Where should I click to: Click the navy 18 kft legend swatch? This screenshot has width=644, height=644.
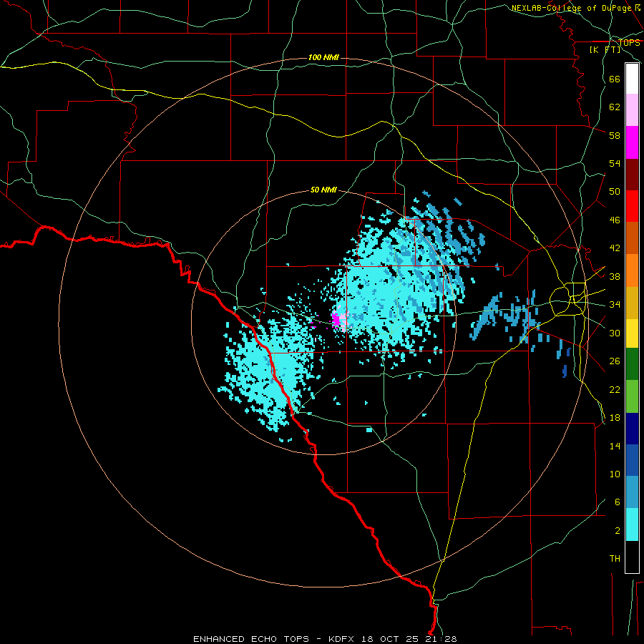click(632, 429)
